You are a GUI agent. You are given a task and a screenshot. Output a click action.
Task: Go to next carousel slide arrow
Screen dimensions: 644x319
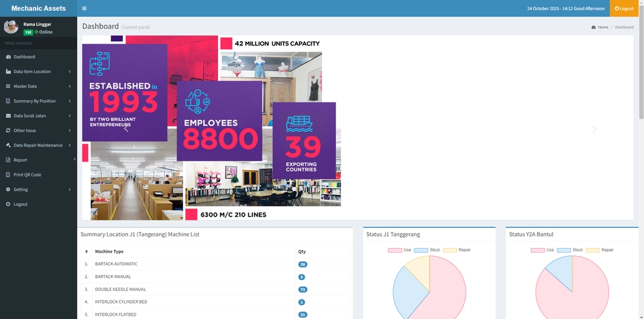(594, 129)
